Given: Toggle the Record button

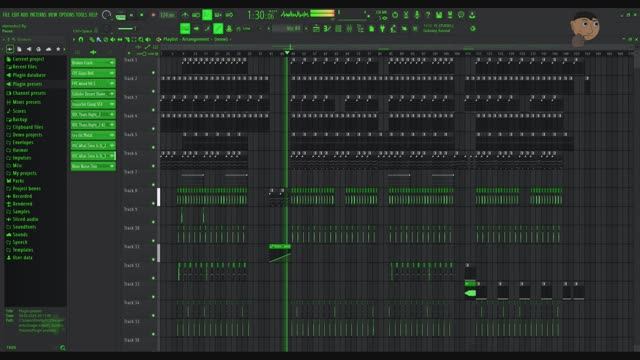Looking at the screenshot, I should [153, 15].
